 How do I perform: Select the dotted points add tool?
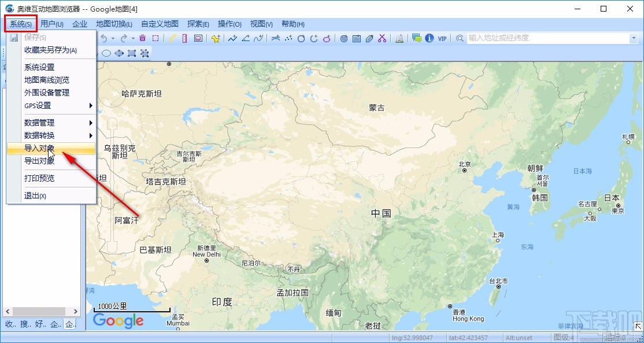pyautogui.click(x=288, y=38)
